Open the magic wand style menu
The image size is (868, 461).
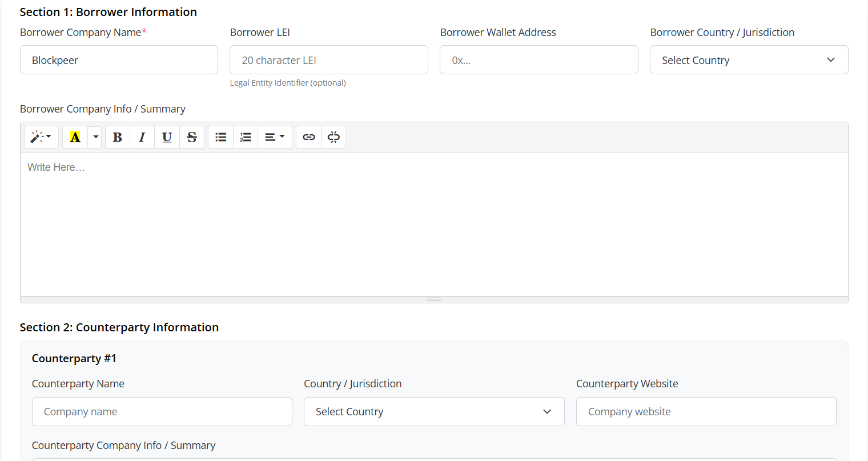(x=41, y=137)
